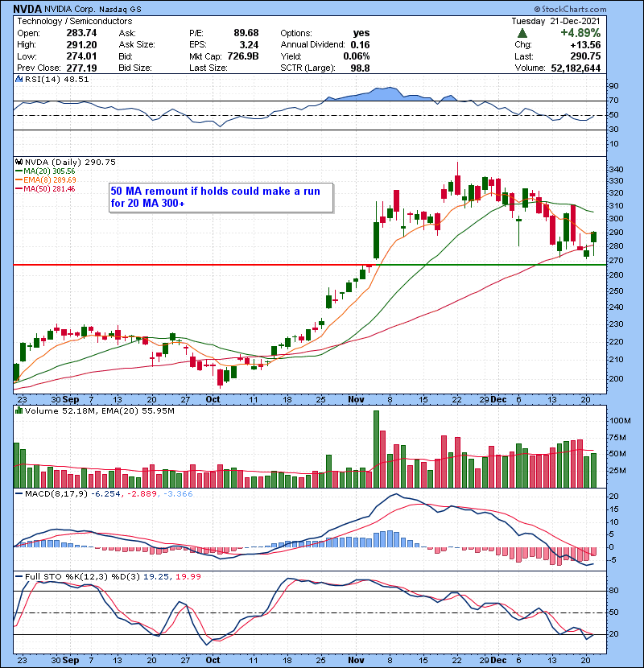Click the MACD(8,17,9) indicator label
644x668 pixels.
pyautogui.click(x=56, y=494)
